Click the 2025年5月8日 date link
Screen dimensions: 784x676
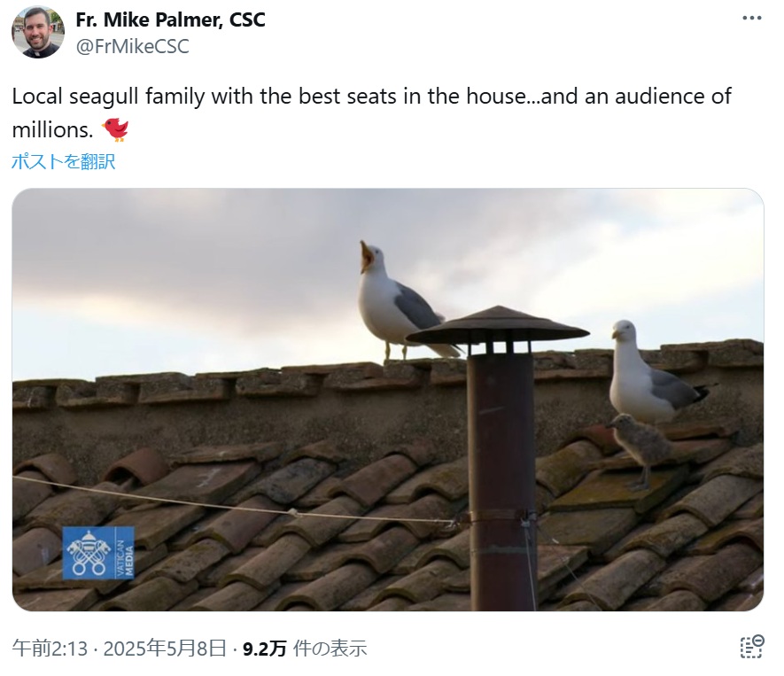[x=165, y=649]
